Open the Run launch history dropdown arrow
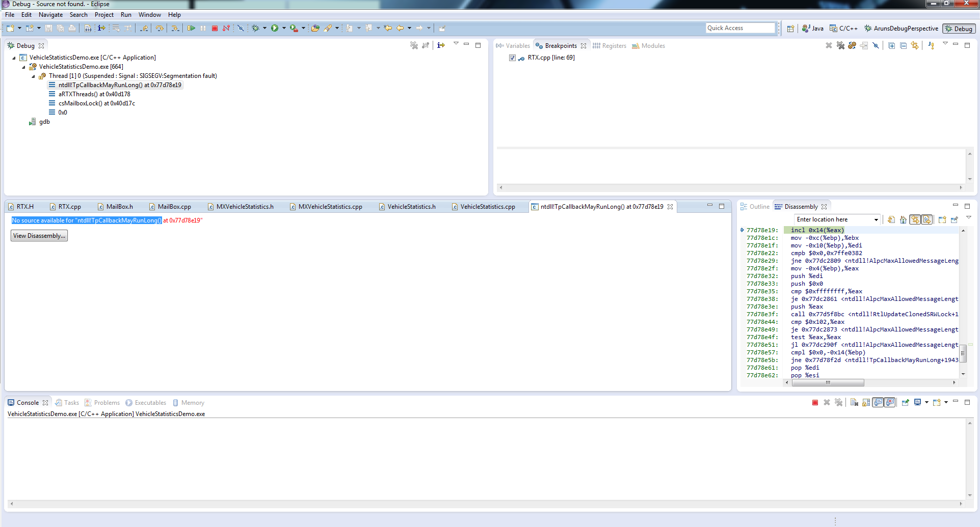 (284, 28)
